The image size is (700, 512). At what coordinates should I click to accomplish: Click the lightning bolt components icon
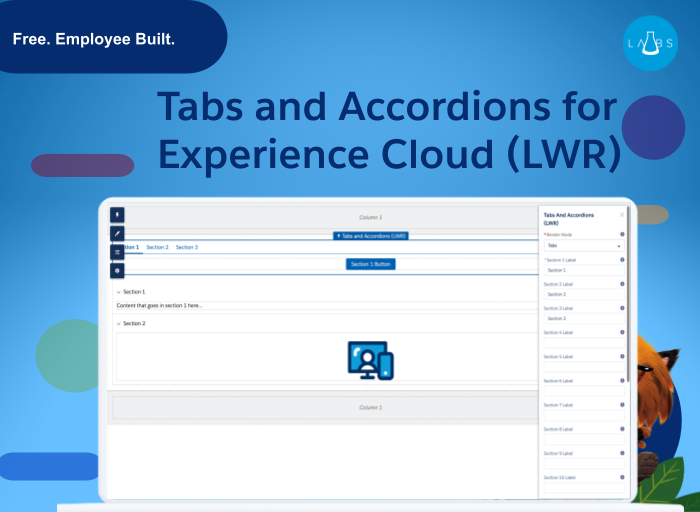(x=117, y=214)
